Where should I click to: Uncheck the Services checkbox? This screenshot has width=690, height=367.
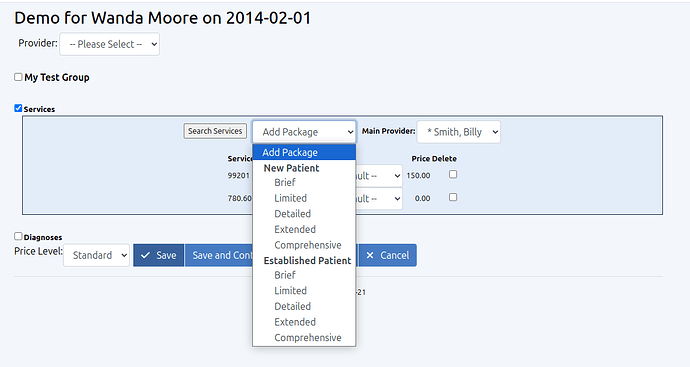18,108
